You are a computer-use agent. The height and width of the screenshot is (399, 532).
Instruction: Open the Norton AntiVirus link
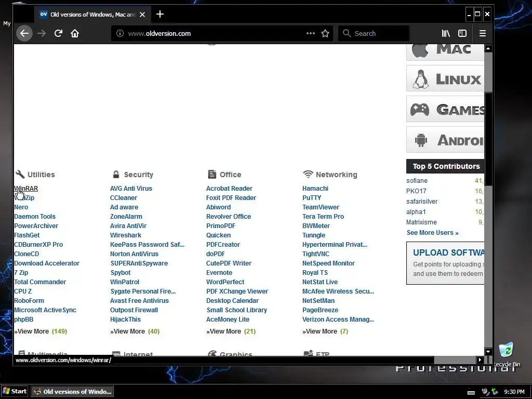pos(134,254)
